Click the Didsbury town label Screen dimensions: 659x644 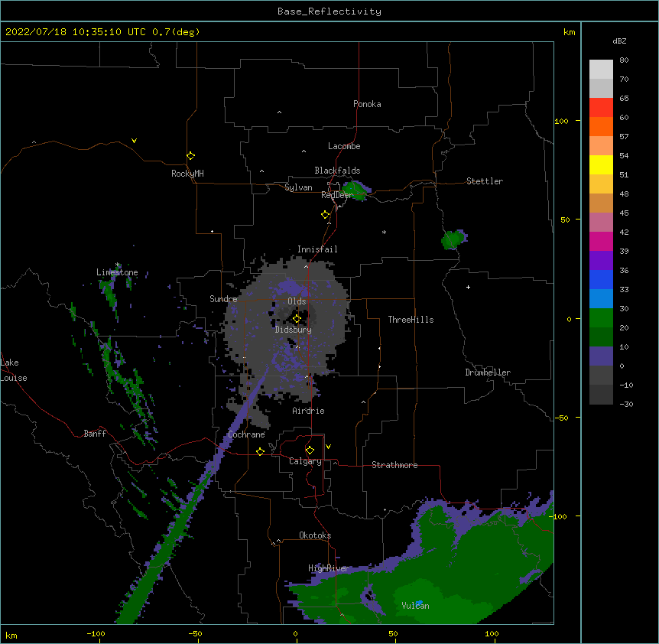pyautogui.click(x=294, y=330)
